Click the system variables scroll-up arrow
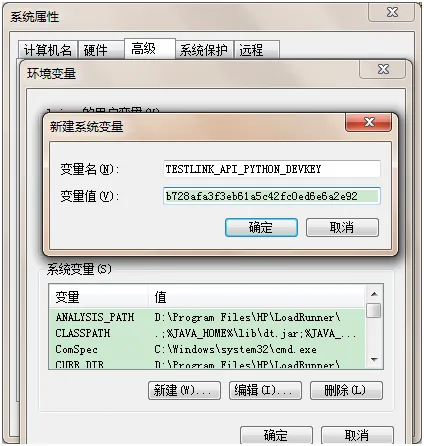 coord(374,294)
